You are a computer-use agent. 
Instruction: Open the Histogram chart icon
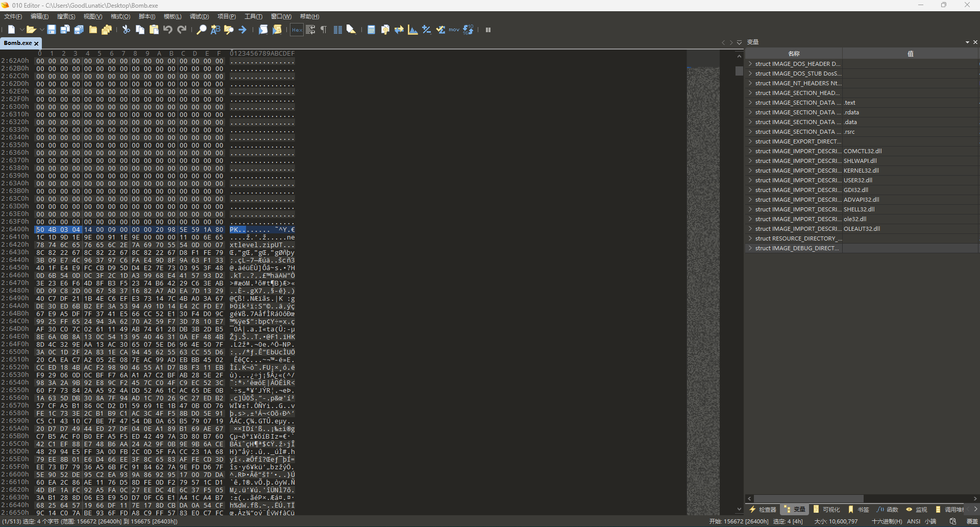coord(412,30)
